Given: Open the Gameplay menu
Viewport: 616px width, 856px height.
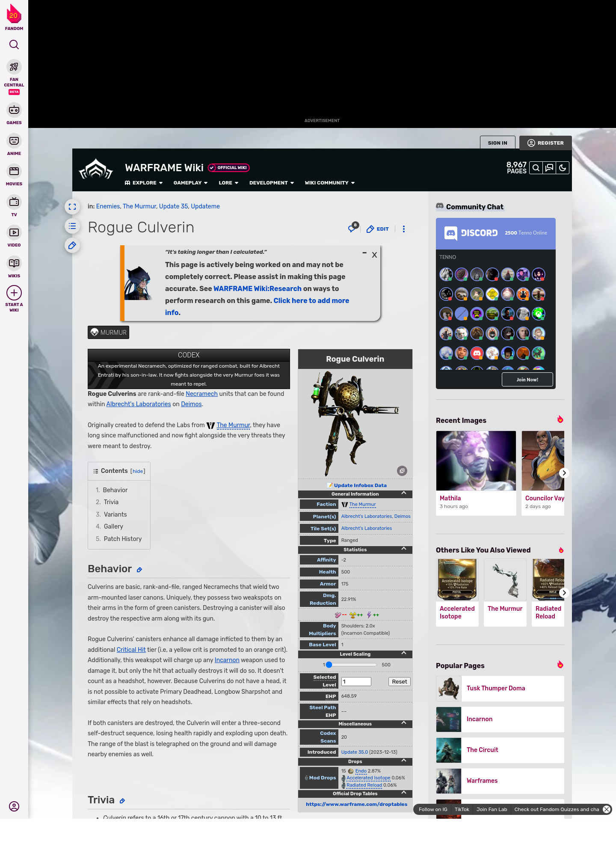Looking at the screenshot, I should pos(190,183).
